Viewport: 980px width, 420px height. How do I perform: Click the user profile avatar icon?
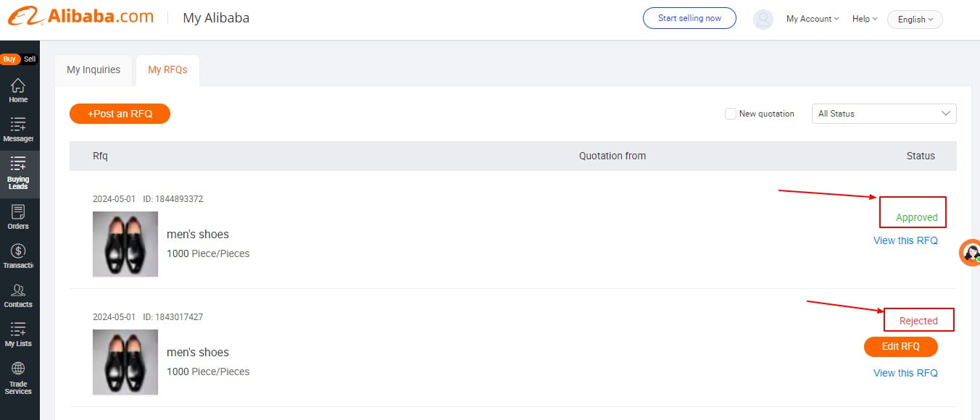click(763, 19)
